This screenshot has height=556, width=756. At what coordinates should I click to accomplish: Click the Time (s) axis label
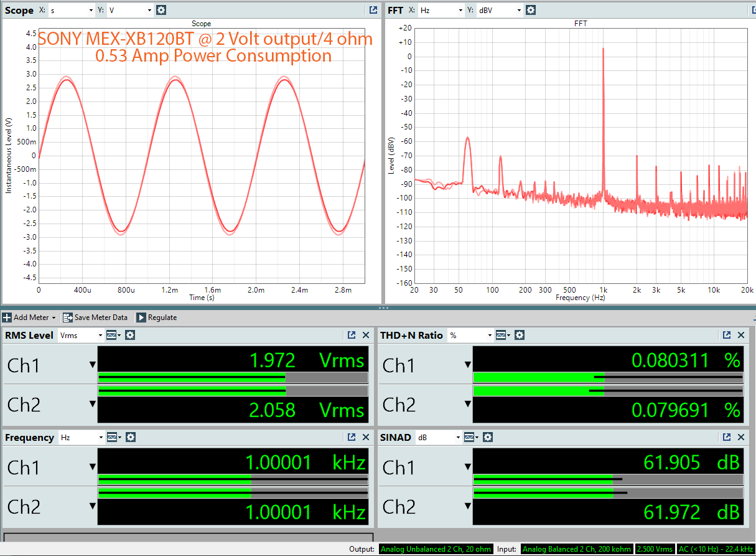[201, 298]
